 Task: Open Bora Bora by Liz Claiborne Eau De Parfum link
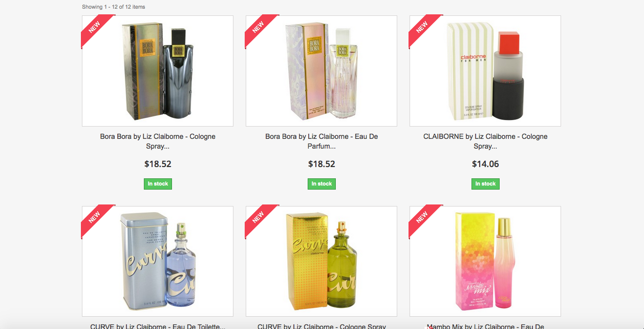(321, 141)
